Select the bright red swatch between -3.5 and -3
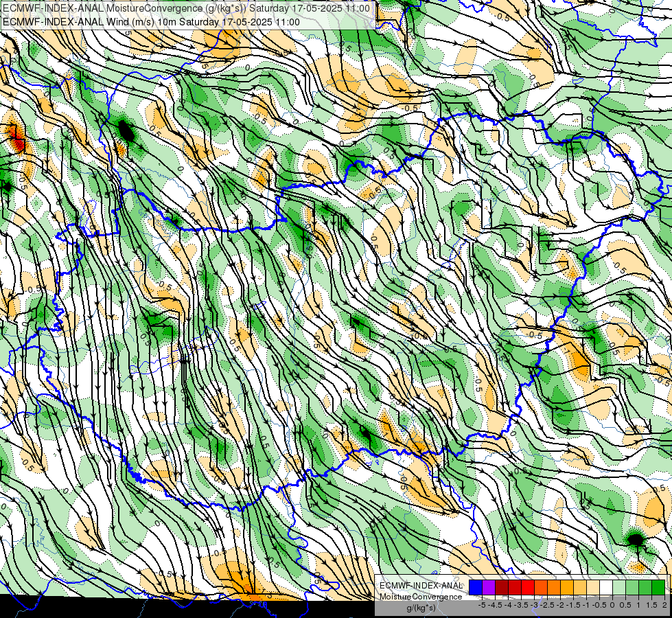The image size is (672, 618). pyautogui.click(x=528, y=587)
